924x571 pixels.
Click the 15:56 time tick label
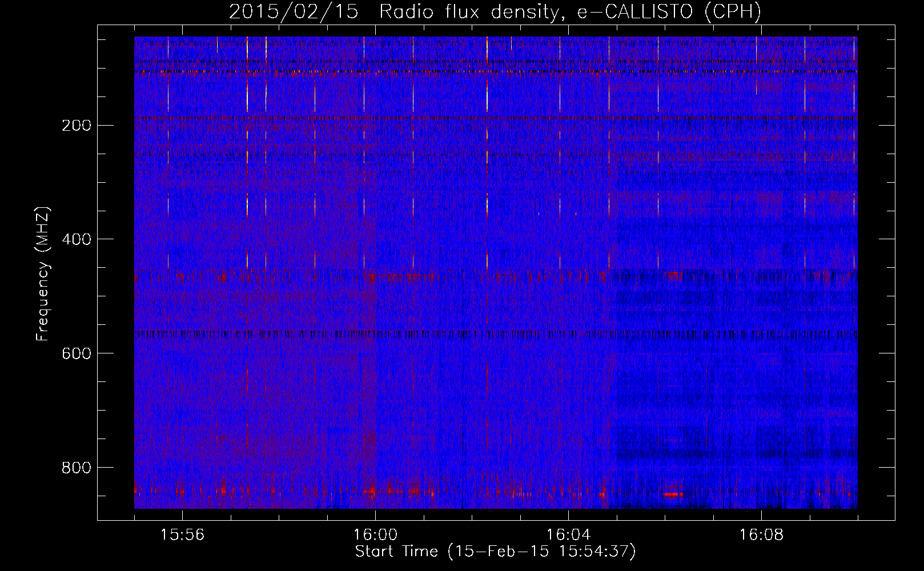pos(182,534)
